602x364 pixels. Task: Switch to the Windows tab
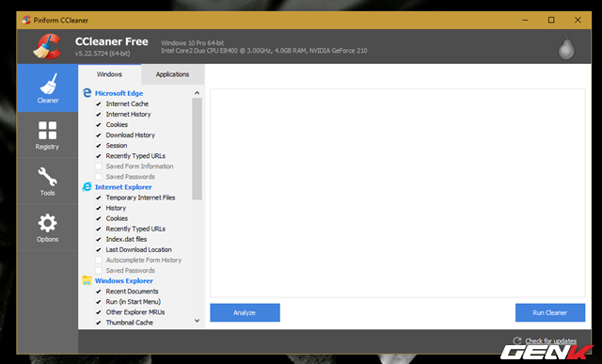click(109, 74)
